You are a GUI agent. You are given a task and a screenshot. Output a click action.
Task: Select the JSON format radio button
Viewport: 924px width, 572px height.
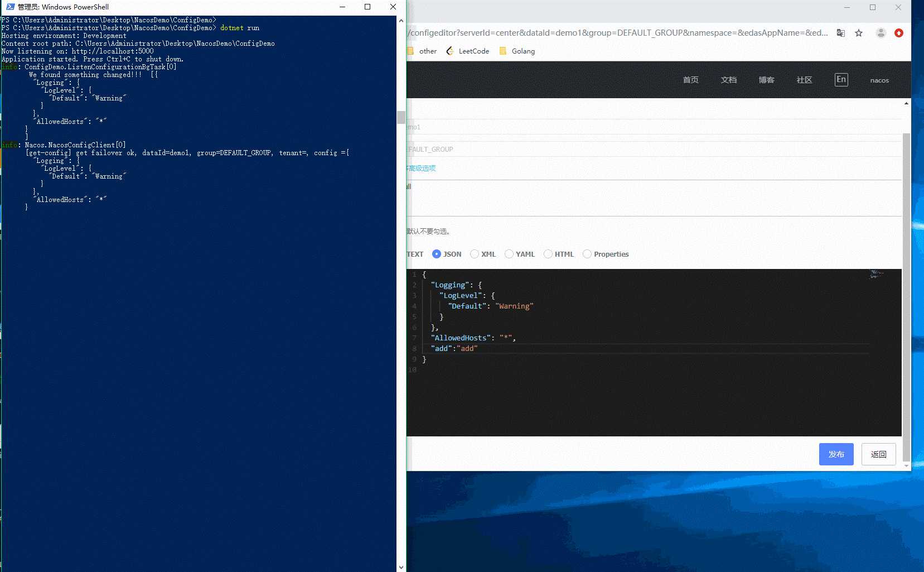pos(436,254)
